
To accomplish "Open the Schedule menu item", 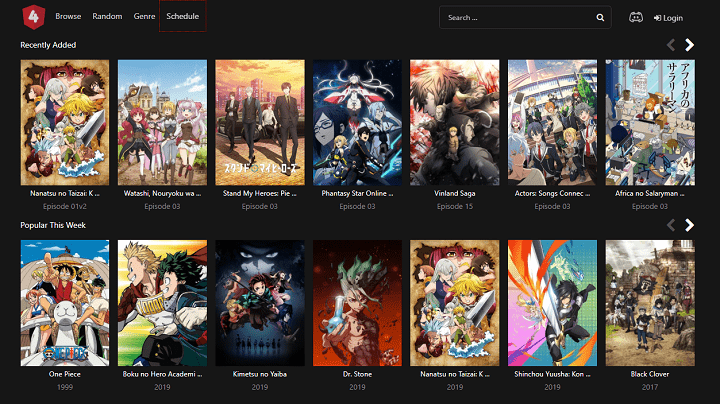I will [182, 16].
